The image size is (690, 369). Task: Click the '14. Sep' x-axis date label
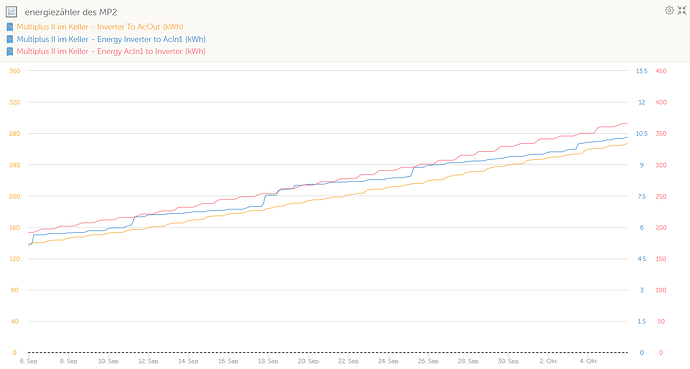pyautogui.click(x=188, y=361)
